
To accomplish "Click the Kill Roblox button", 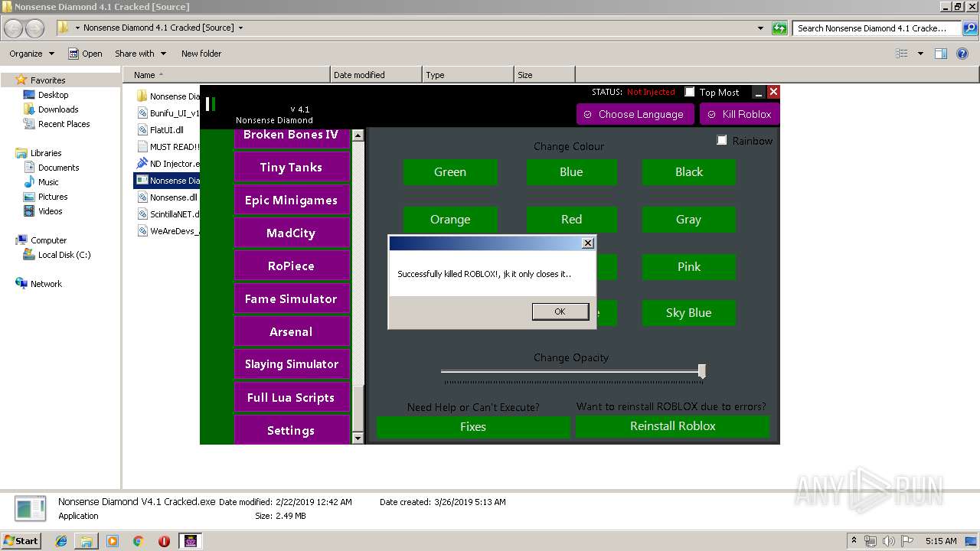I will click(x=739, y=114).
